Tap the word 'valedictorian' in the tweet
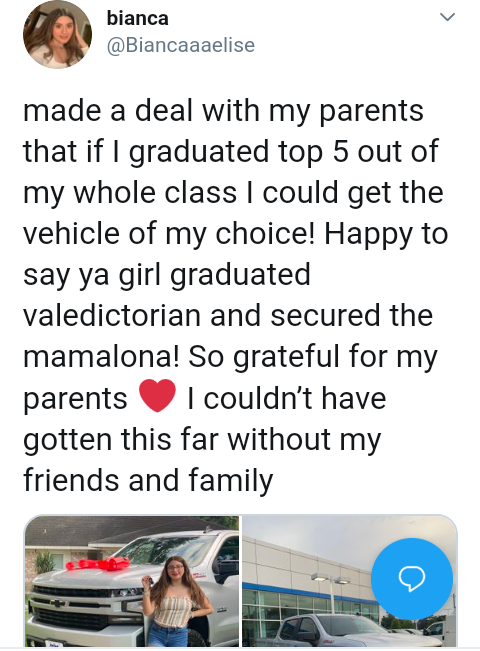480x651 pixels. click(x=112, y=316)
